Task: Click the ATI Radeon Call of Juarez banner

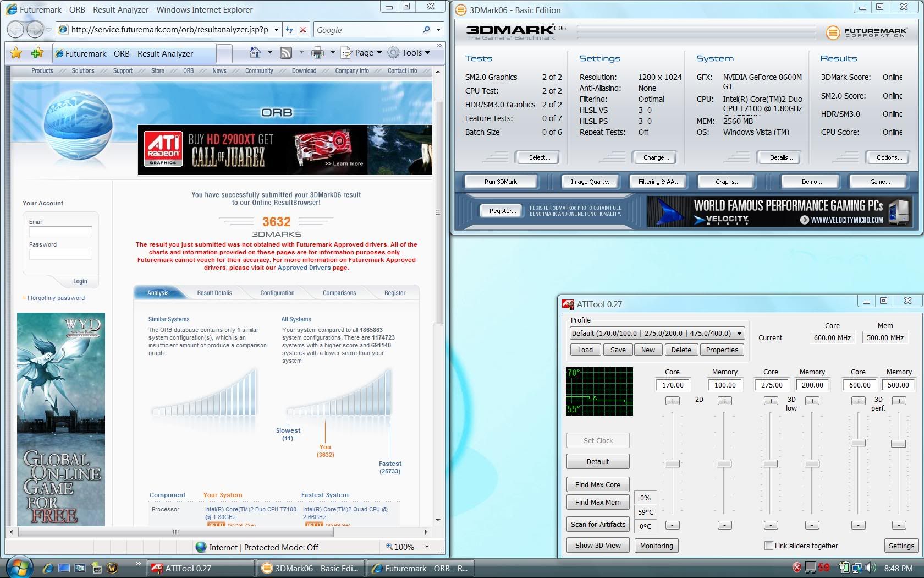Action: pyautogui.click(x=285, y=150)
